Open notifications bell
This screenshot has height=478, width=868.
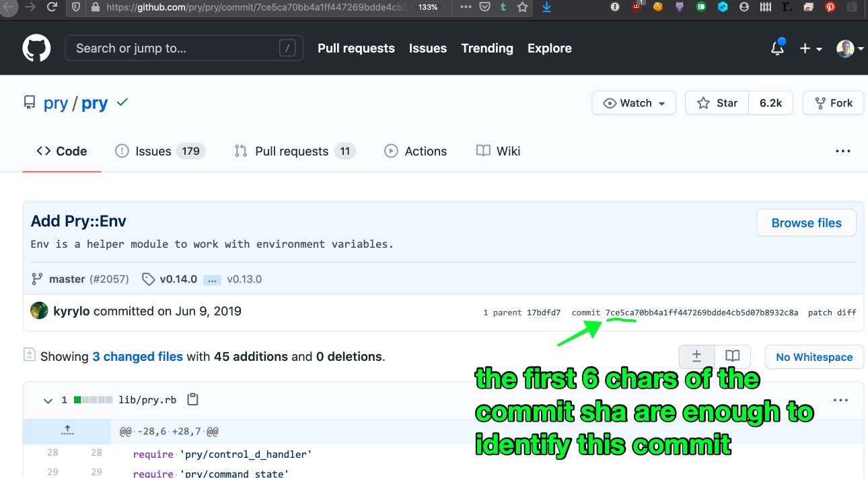pyautogui.click(x=777, y=48)
